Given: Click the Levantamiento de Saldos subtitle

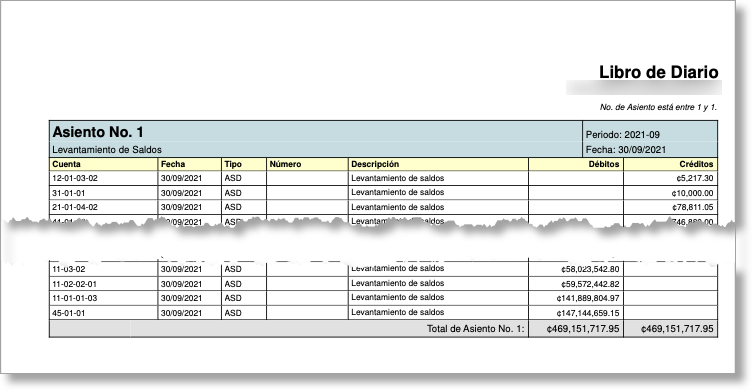Looking at the screenshot, I should coord(107,150).
